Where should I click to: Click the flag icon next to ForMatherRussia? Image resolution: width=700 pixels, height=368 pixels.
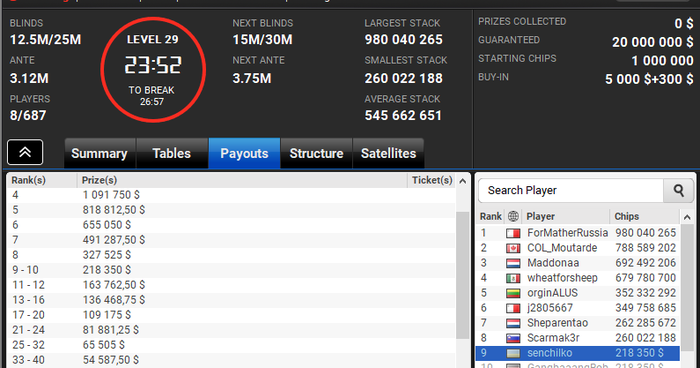(x=513, y=233)
